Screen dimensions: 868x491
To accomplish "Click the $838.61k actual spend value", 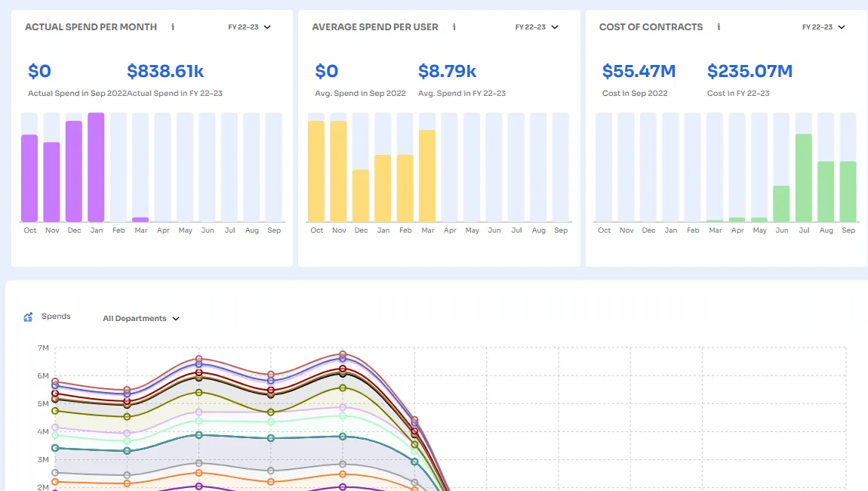I will point(165,71).
